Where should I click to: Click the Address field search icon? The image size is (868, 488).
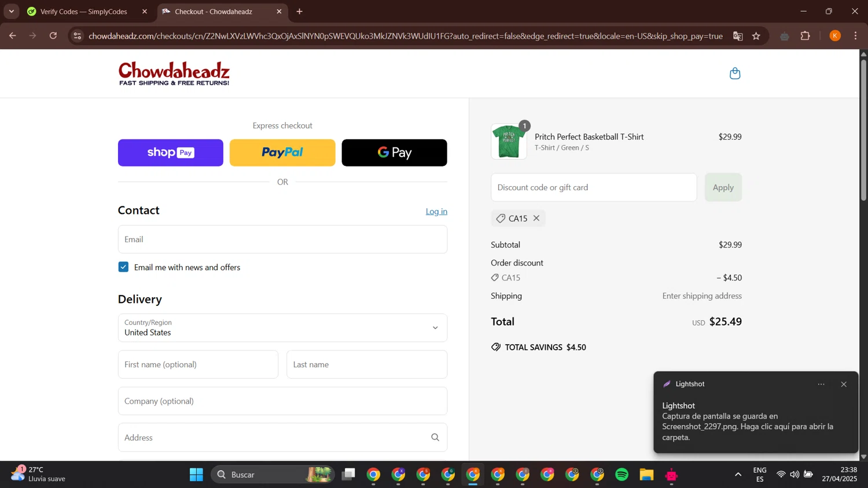435,437
